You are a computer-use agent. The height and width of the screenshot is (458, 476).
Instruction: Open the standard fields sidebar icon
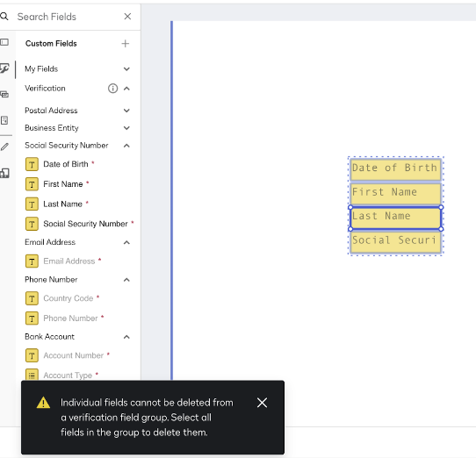(x=4, y=42)
